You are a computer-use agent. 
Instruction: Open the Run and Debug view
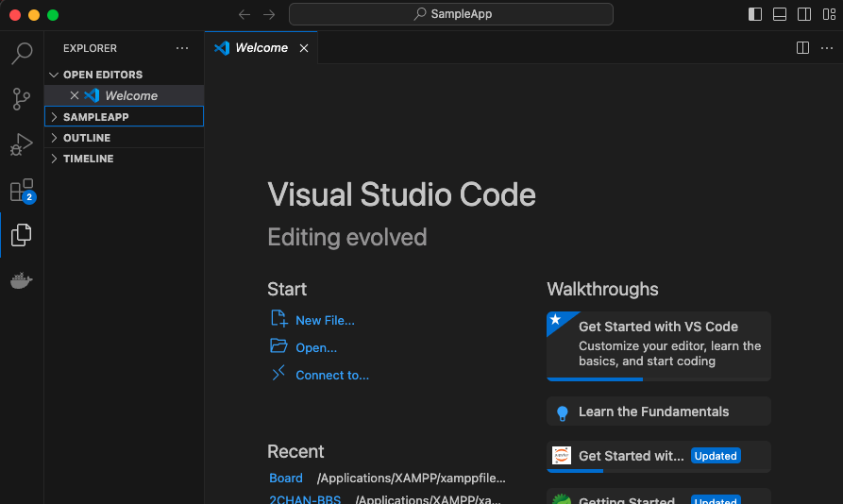point(22,144)
